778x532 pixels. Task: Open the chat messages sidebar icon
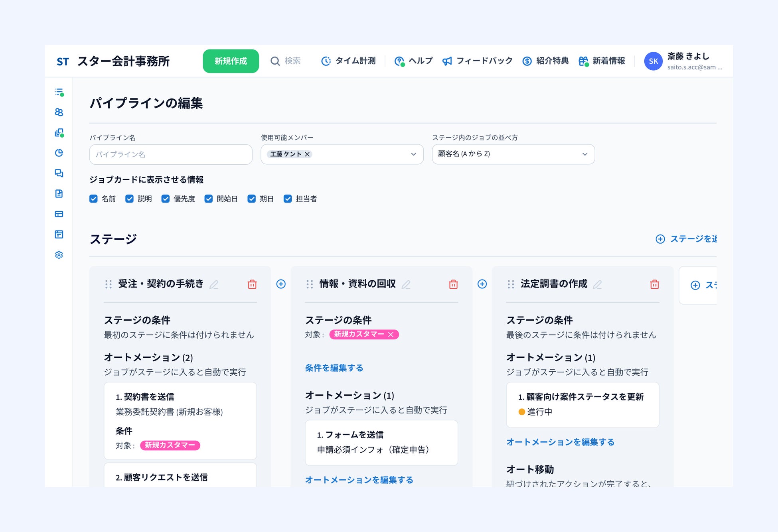point(59,173)
